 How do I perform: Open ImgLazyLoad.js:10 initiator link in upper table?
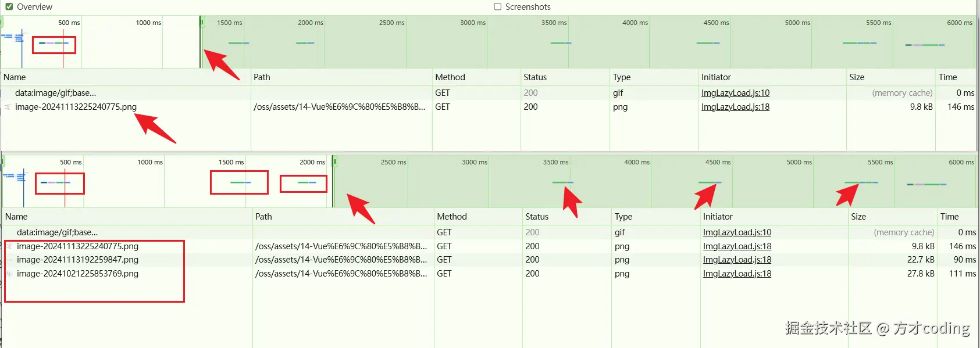click(x=735, y=93)
